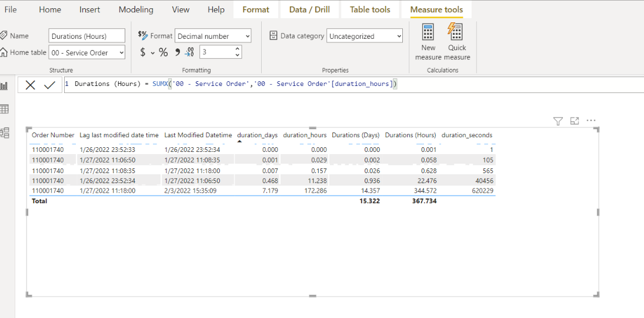Click the Total row label

click(39, 201)
